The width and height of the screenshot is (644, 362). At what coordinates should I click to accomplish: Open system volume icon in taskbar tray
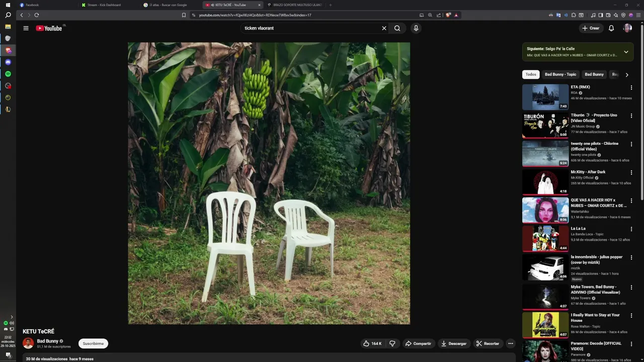12,323
